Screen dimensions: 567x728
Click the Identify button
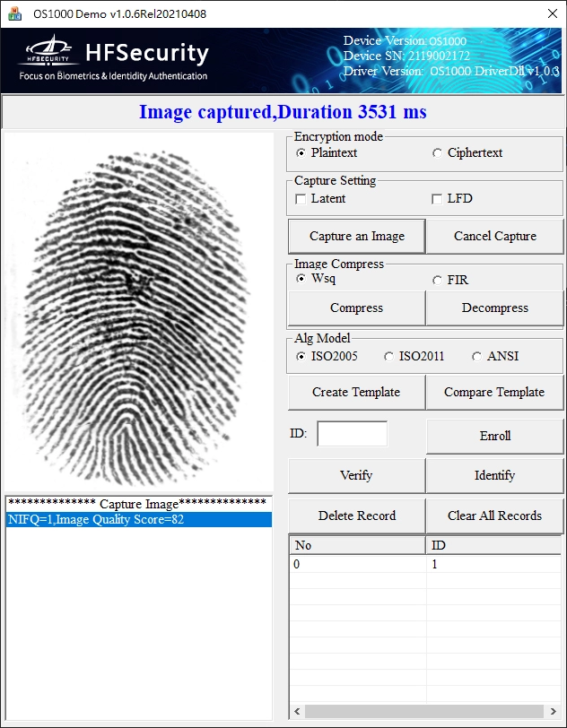494,475
